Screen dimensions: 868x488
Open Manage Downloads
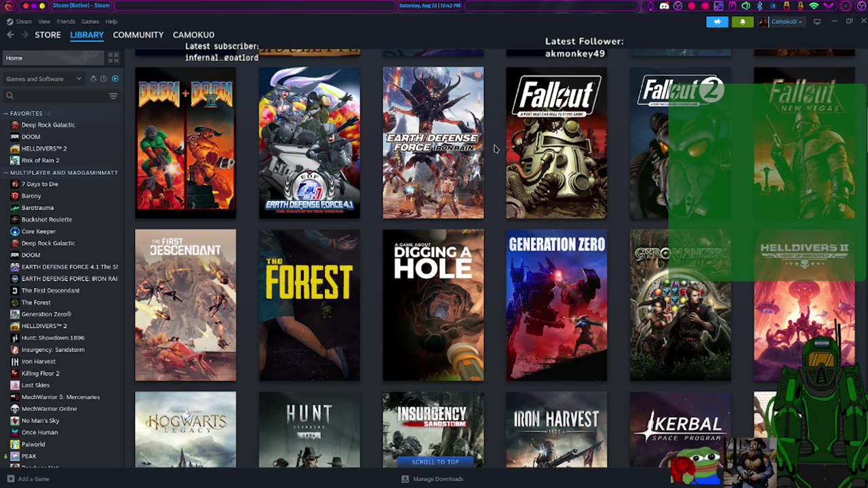click(x=432, y=479)
